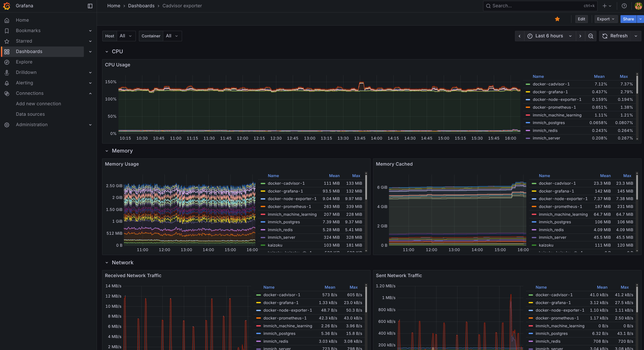
Task: Toggle docker-cadvisor-1 series in CPU Usage legend
Action: click(551, 84)
